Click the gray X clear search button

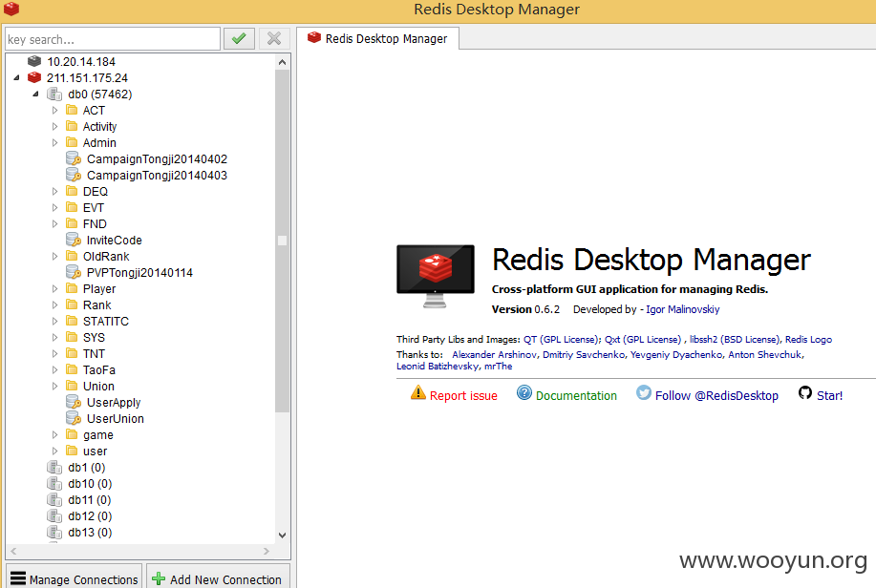click(x=274, y=38)
